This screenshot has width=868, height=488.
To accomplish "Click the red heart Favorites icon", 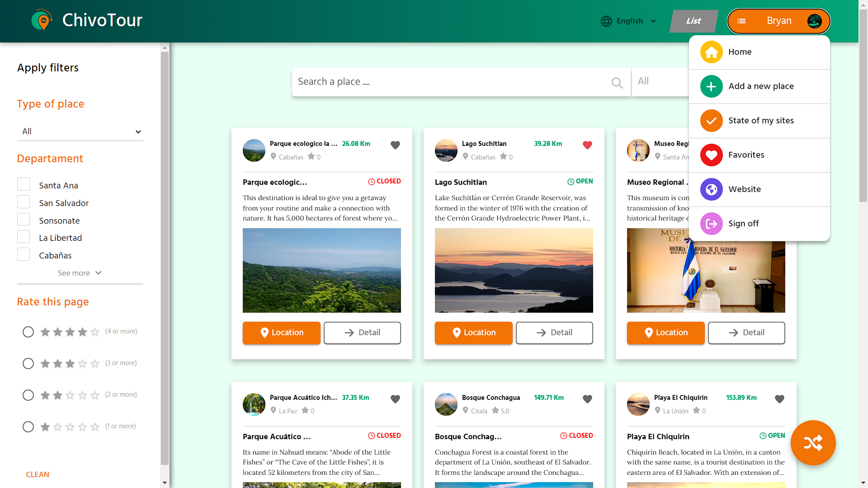I will (711, 155).
